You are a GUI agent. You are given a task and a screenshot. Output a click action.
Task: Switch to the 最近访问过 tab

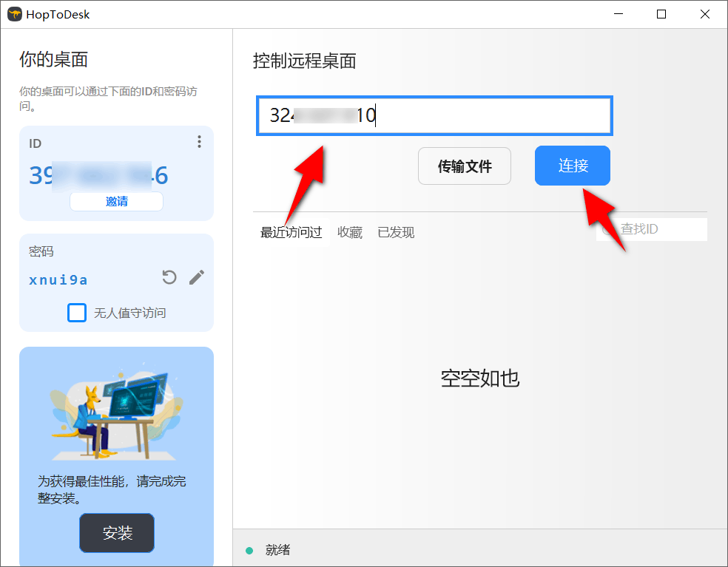click(x=291, y=233)
